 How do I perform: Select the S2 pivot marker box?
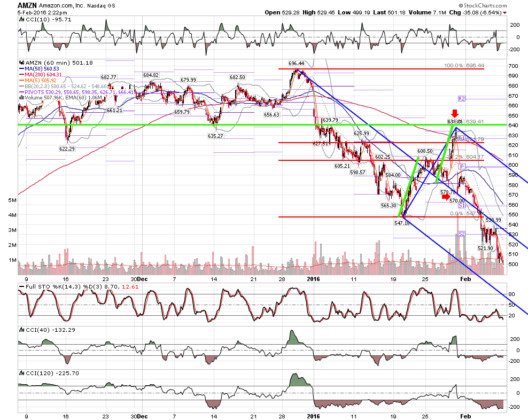[461, 234]
